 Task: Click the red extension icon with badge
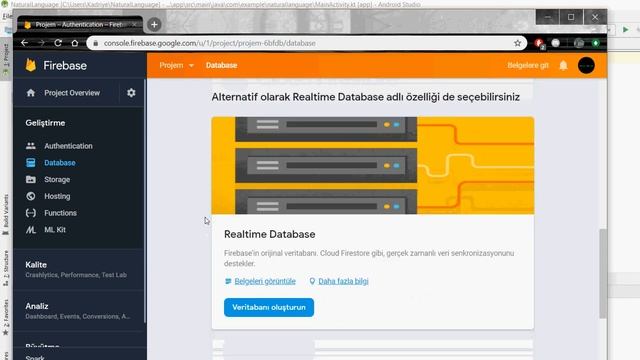539,43
